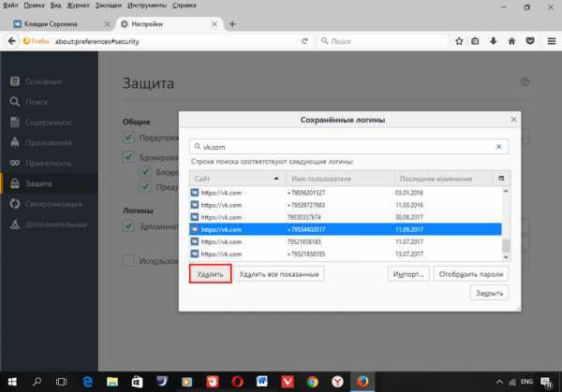Go back with the browser back arrow
This screenshot has width=562, height=392.
click(11, 41)
